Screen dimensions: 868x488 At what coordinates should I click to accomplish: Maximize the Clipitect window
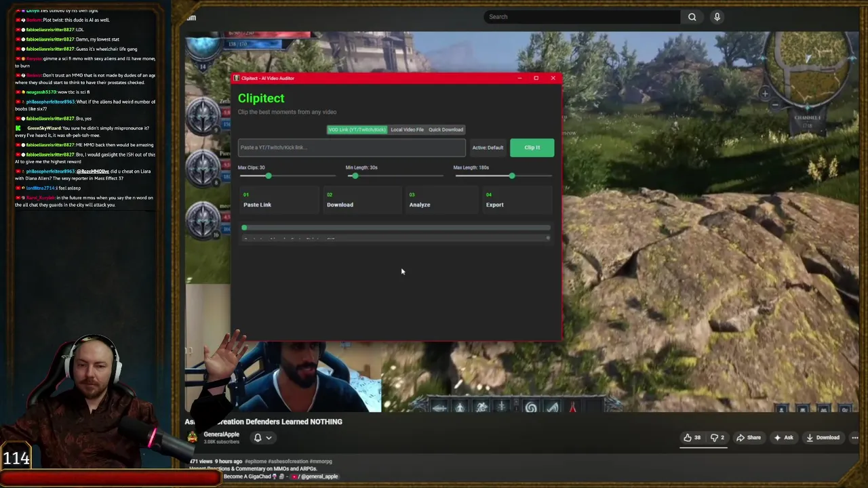(536, 78)
